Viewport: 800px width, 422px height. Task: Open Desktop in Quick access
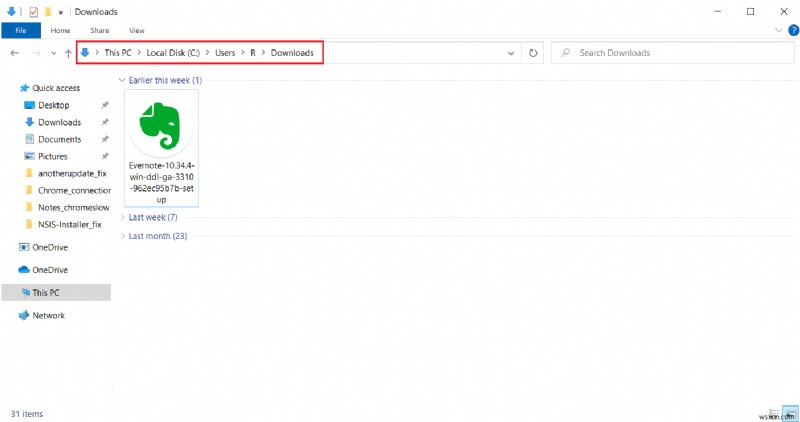(x=54, y=105)
